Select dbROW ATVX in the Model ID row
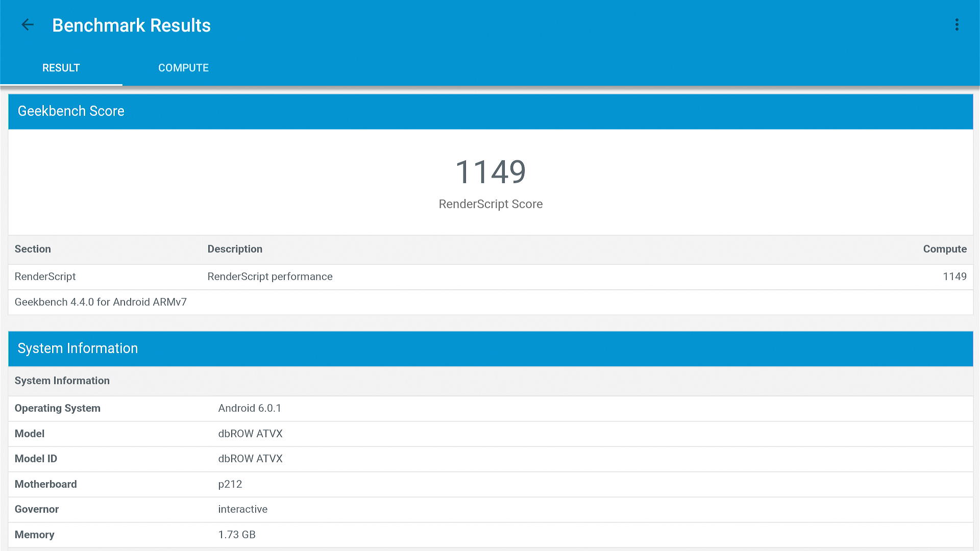 250,459
